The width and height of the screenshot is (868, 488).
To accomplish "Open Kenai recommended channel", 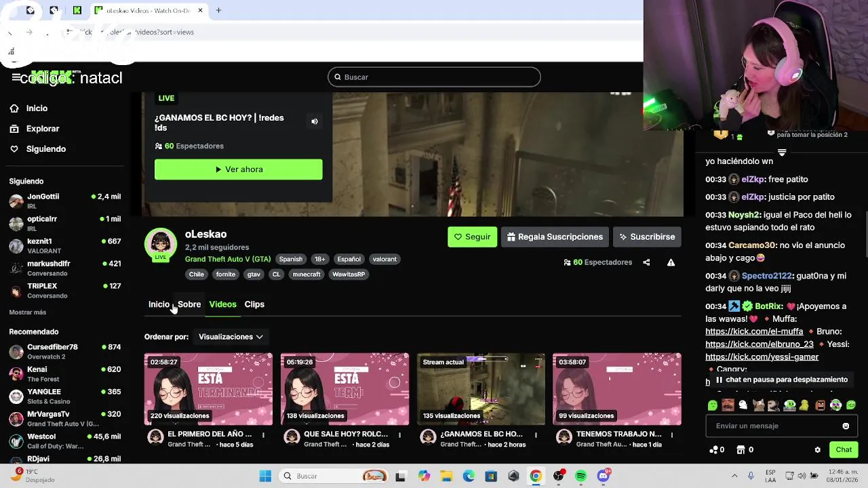I will [65, 373].
